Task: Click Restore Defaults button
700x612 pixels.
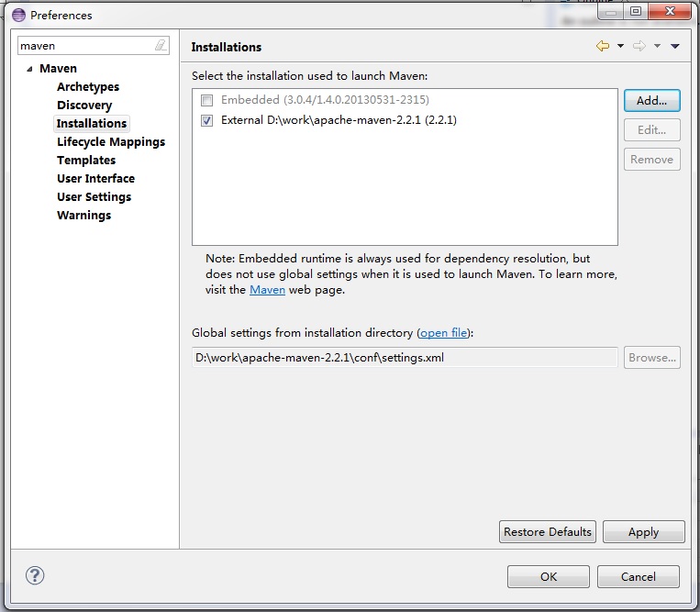Action: coord(548,531)
